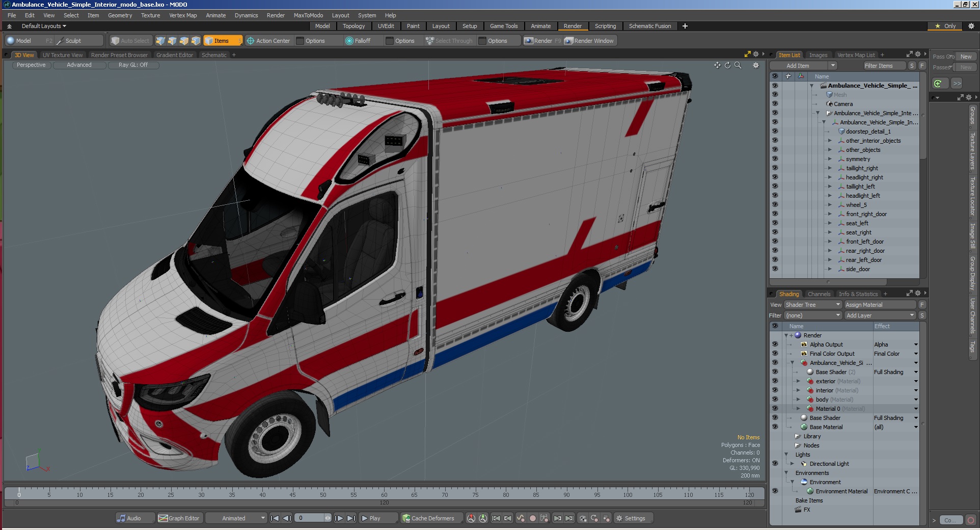Open the Vertex Map menu
This screenshot has height=530, width=980.
(183, 15)
